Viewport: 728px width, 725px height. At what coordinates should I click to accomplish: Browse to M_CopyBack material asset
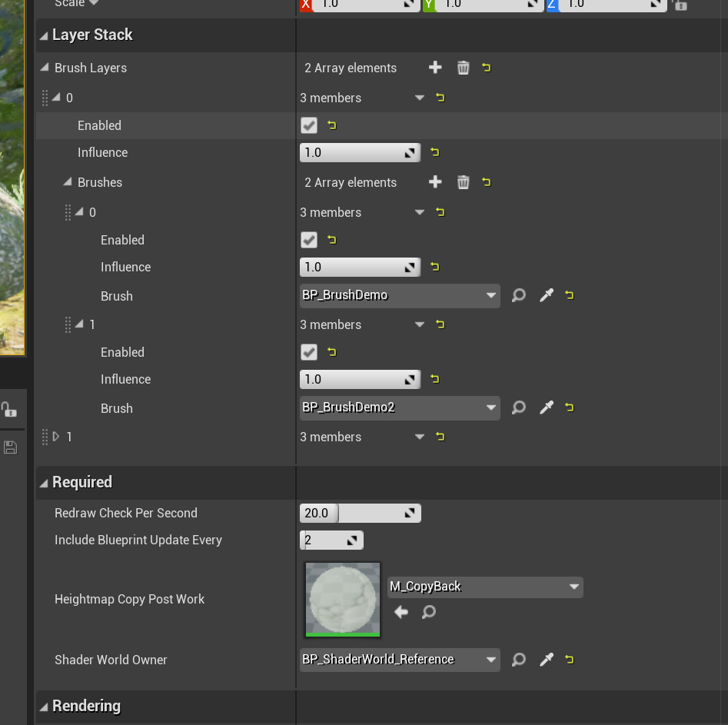click(429, 612)
